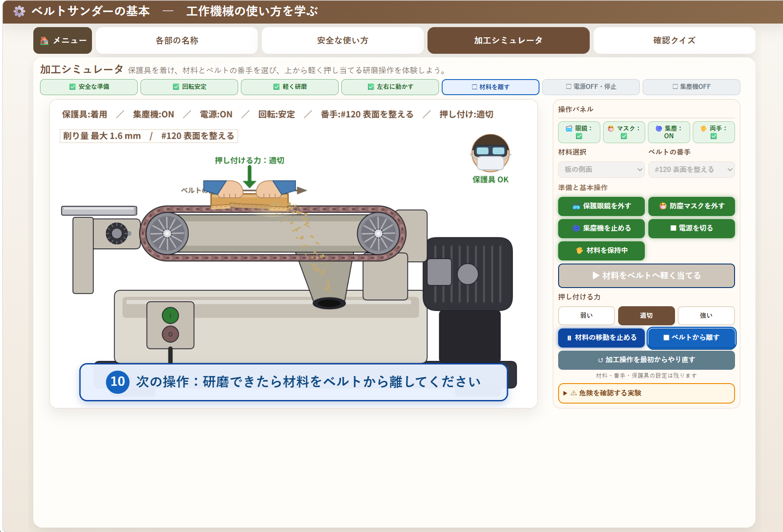The image size is (783, 532).
Task: Click the house icon on メニュー button
Action: [x=44, y=40]
